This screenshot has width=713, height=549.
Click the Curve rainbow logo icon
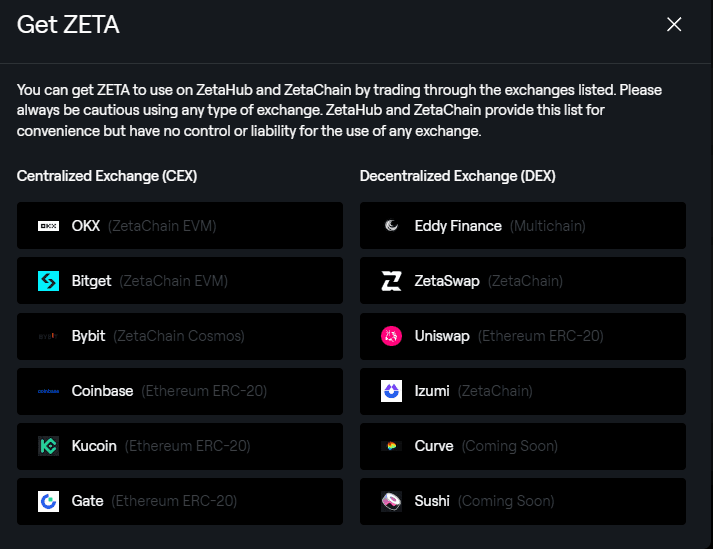(x=391, y=446)
